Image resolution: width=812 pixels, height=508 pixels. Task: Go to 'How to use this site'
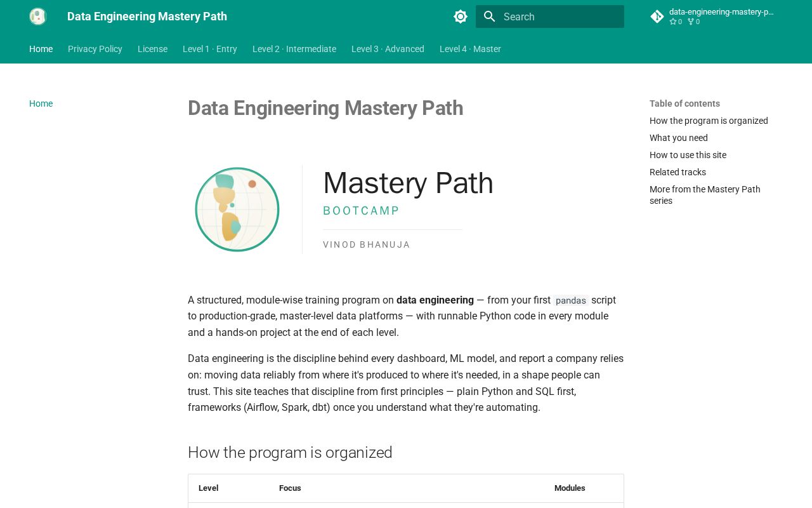pyautogui.click(x=688, y=155)
